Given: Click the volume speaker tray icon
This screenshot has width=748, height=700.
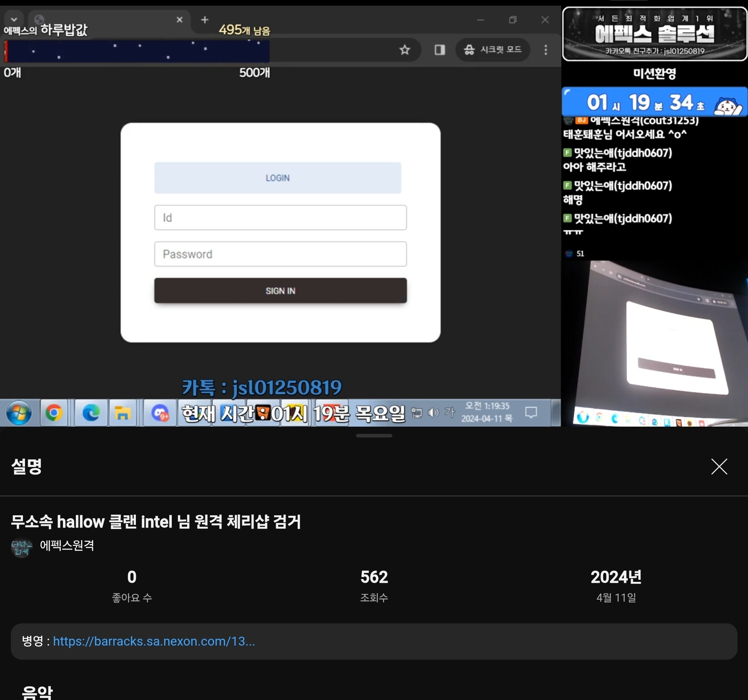Looking at the screenshot, I should pyautogui.click(x=433, y=412).
